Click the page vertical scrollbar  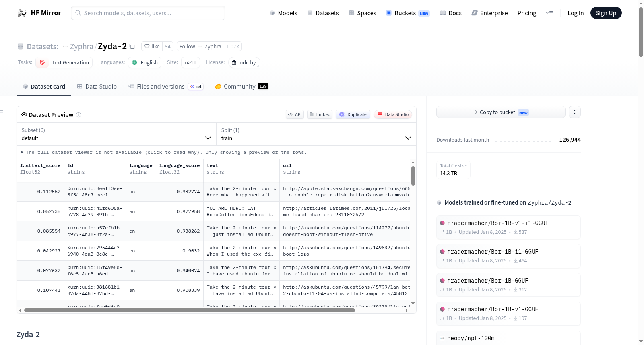[x=641, y=32]
